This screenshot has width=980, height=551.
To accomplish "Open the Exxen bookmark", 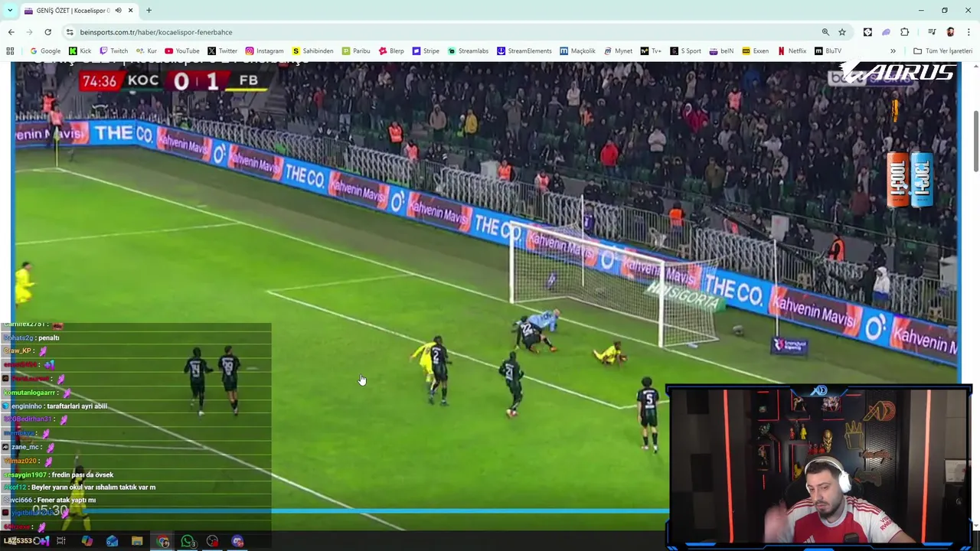I will click(x=755, y=51).
